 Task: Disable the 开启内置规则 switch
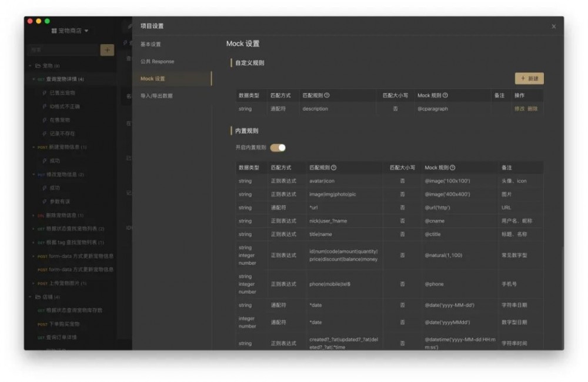pos(278,148)
